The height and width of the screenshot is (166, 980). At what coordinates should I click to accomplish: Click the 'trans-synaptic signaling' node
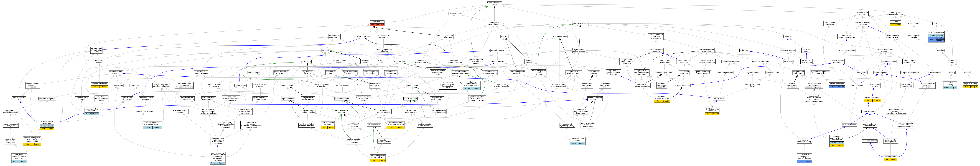click(594, 72)
